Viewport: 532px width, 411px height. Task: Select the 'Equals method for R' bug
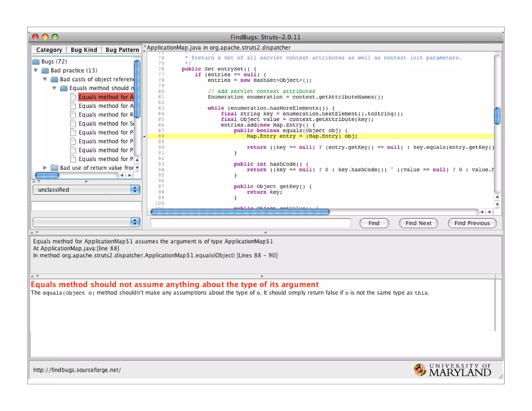106,115
